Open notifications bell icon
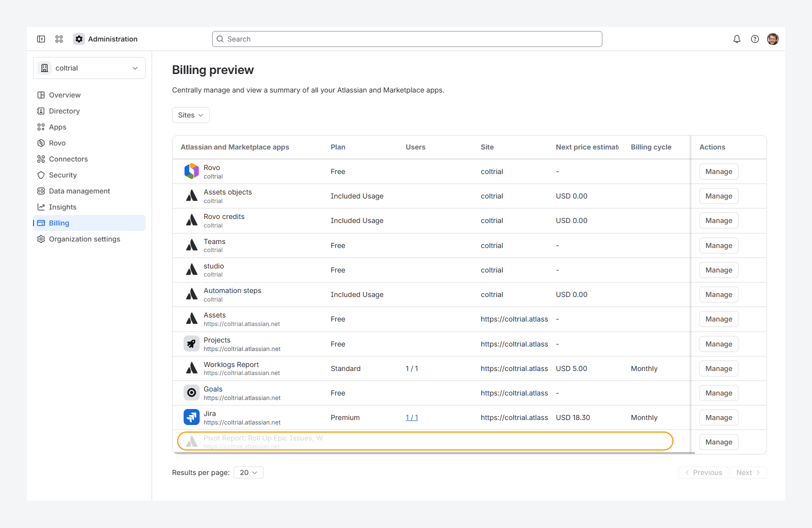 tap(737, 39)
